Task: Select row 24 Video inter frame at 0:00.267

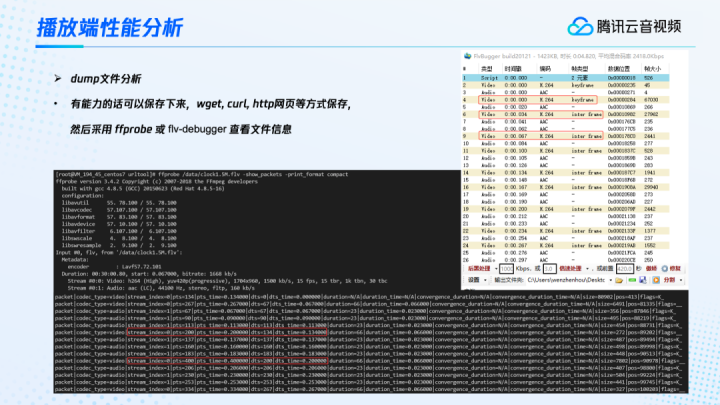Action: [x=565, y=246]
